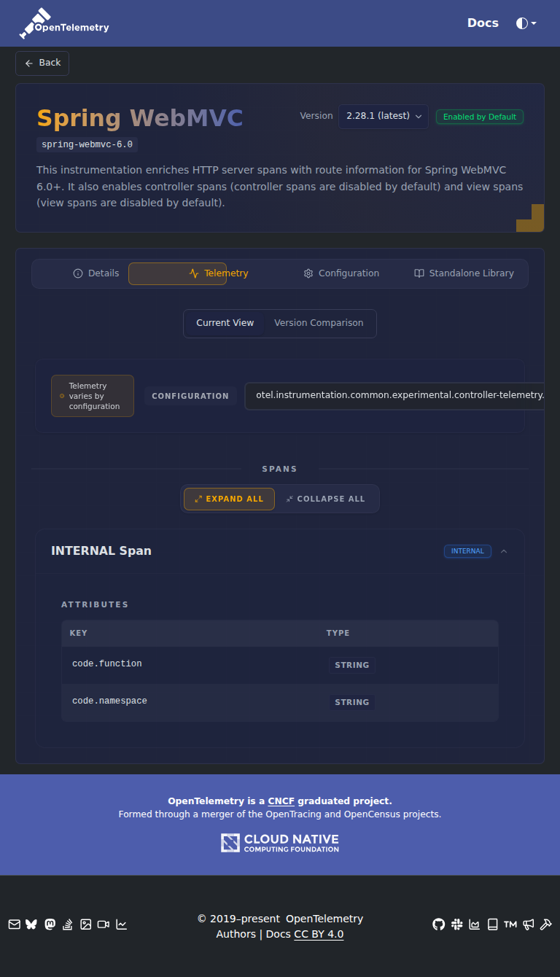Open the GitHub footer icon
The width and height of the screenshot is (560, 977).
point(438,925)
